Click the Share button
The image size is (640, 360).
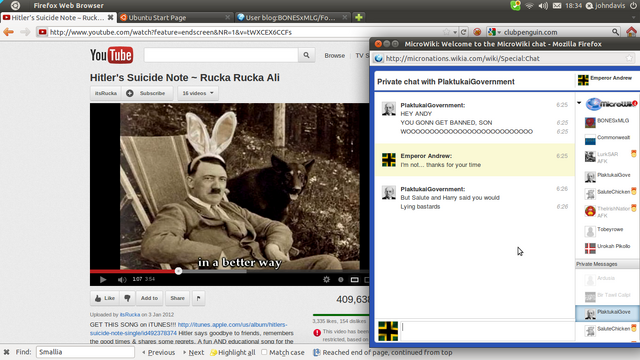tap(178, 298)
